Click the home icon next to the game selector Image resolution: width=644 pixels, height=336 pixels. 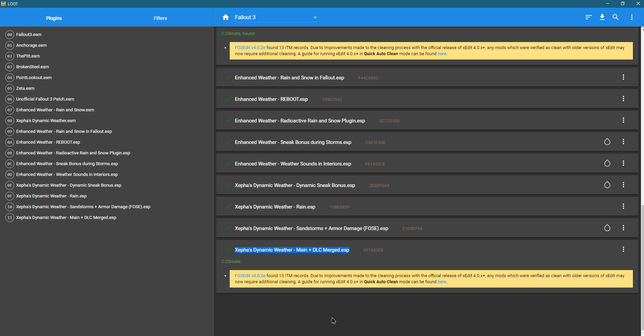(x=225, y=17)
